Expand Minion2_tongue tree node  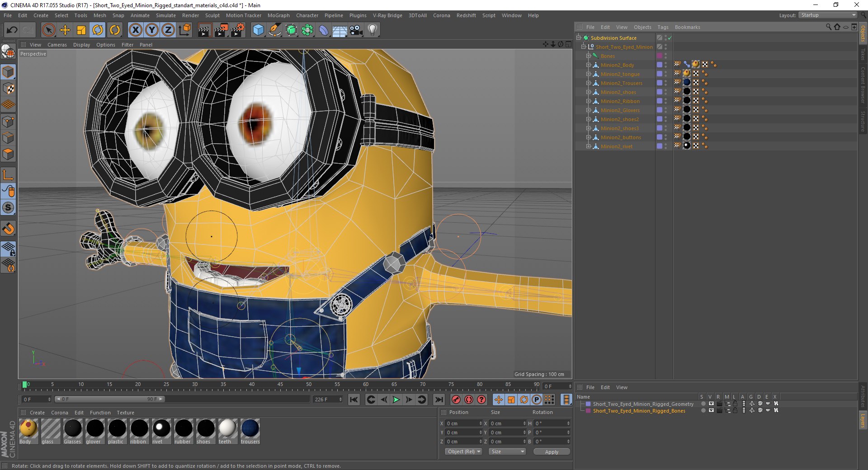click(589, 74)
